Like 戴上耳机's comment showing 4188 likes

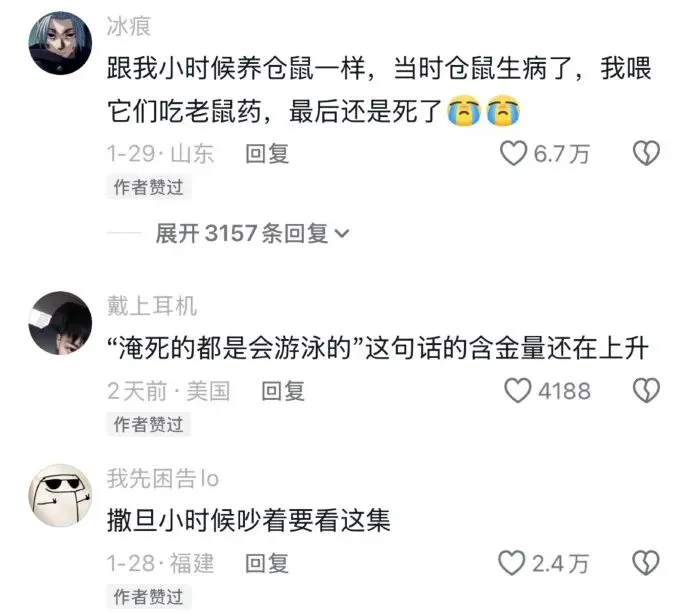[x=518, y=390]
